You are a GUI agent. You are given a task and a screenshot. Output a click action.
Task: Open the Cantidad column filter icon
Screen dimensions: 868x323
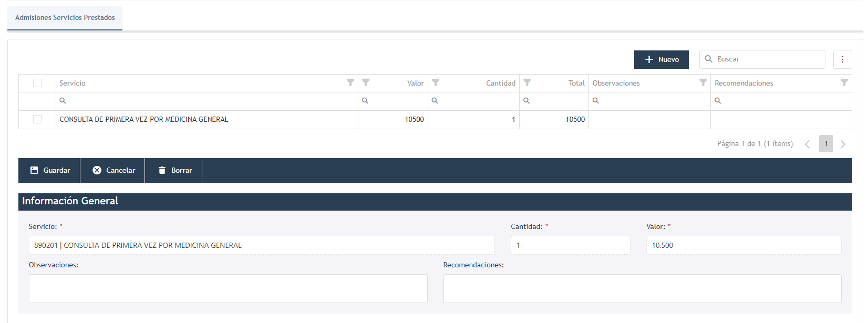(436, 82)
